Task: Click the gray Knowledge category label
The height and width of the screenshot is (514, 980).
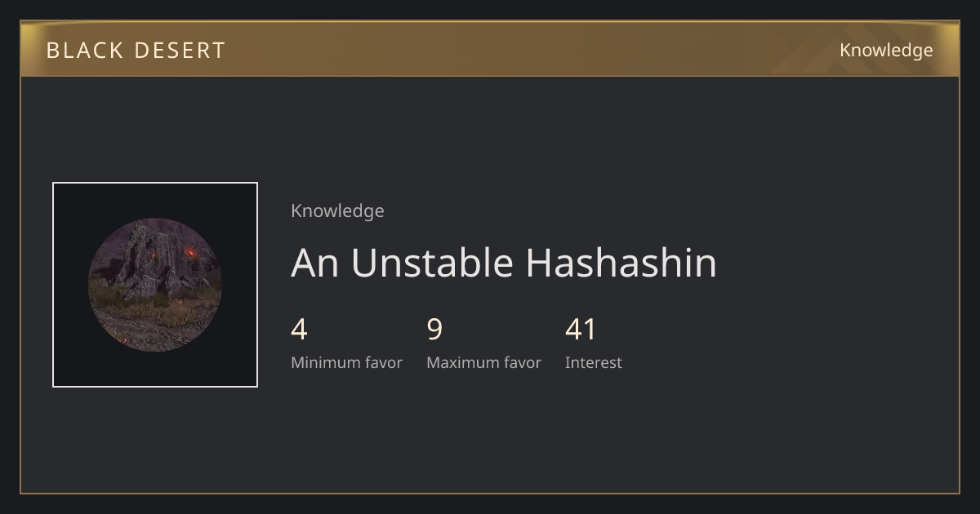Action: (337, 211)
